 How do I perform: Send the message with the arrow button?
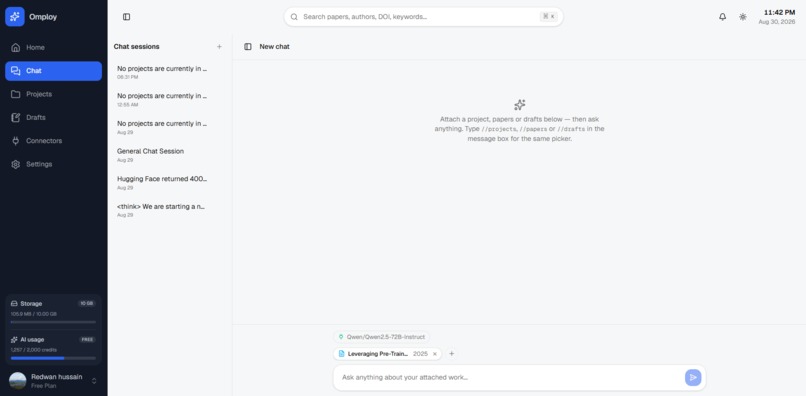point(693,377)
